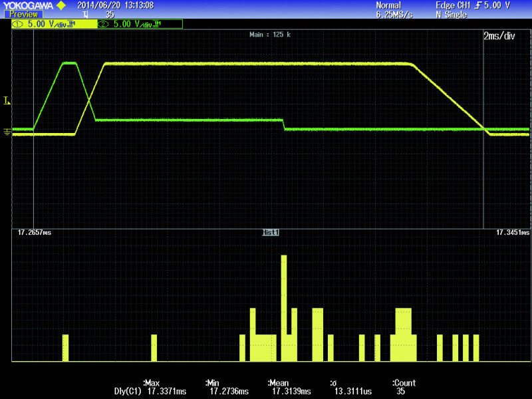Screen dimensions: 532x399
Task: Click the Mean value 17.3139ms
Action: (x=289, y=392)
